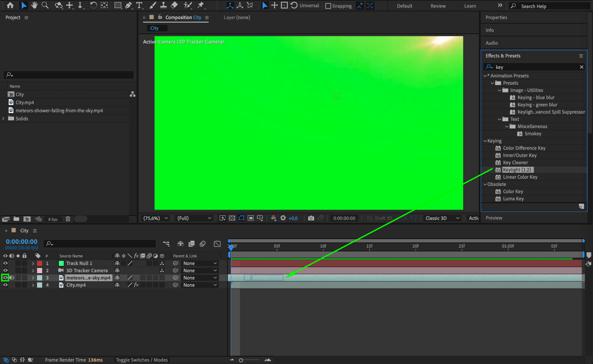Image resolution: width=593 pixels, height=364 pixels.
Task: Select the Hand tool
Action: 34,5
